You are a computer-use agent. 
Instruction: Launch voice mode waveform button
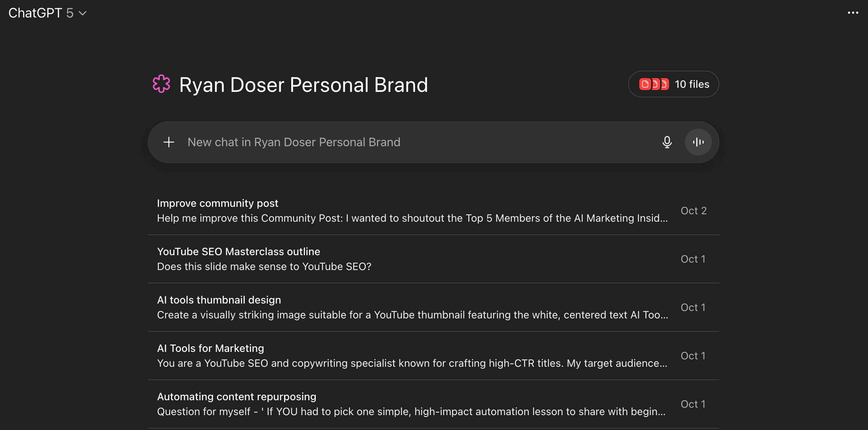tap(698, 142)
